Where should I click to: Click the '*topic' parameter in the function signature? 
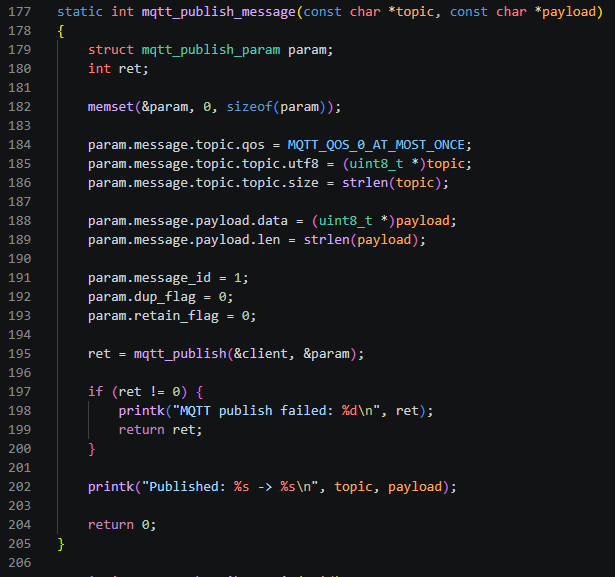coord(411,12)
